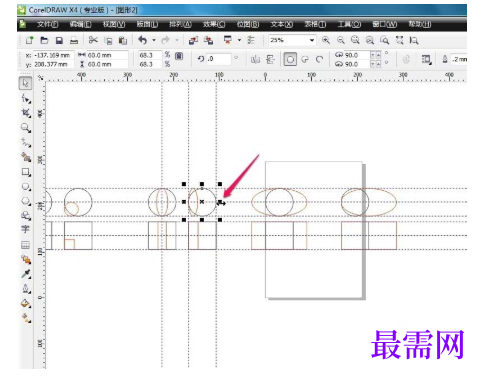483x376 pixels.
Task: Select the Pie shape mode
Action: coord(305,60)
